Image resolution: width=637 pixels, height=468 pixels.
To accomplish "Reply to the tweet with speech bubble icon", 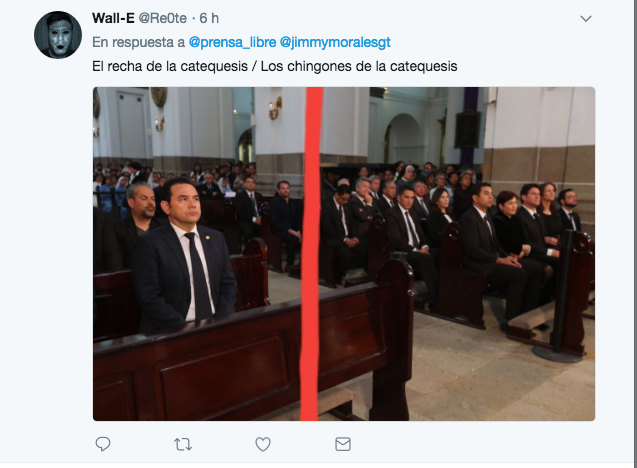I will tap(103, 444).
